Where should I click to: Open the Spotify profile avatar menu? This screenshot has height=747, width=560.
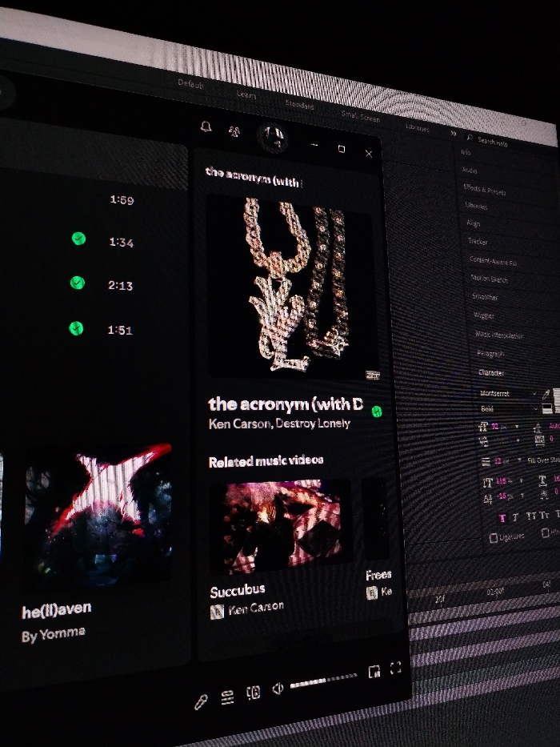[273, 137]
